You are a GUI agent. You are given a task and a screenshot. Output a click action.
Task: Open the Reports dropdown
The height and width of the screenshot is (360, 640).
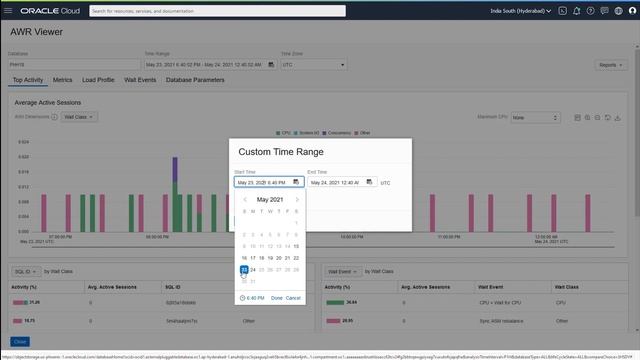click(x=611, y=65)
